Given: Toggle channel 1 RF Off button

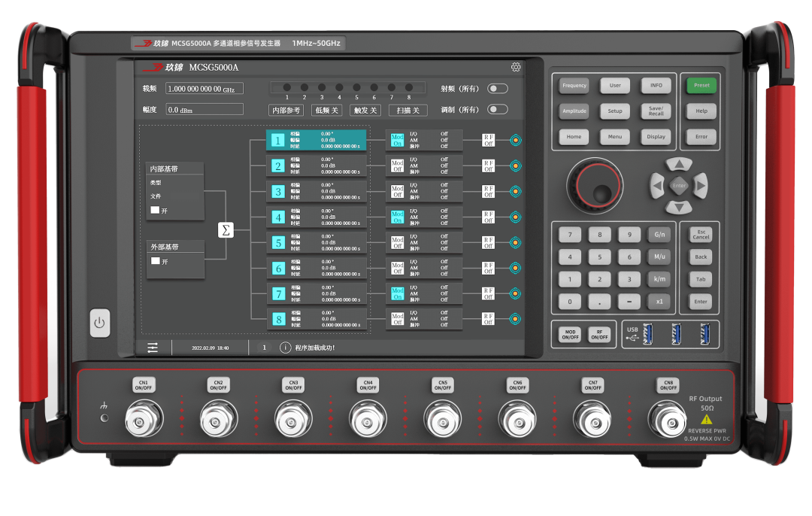Looking at the screenshot, I should pos(489,141).
